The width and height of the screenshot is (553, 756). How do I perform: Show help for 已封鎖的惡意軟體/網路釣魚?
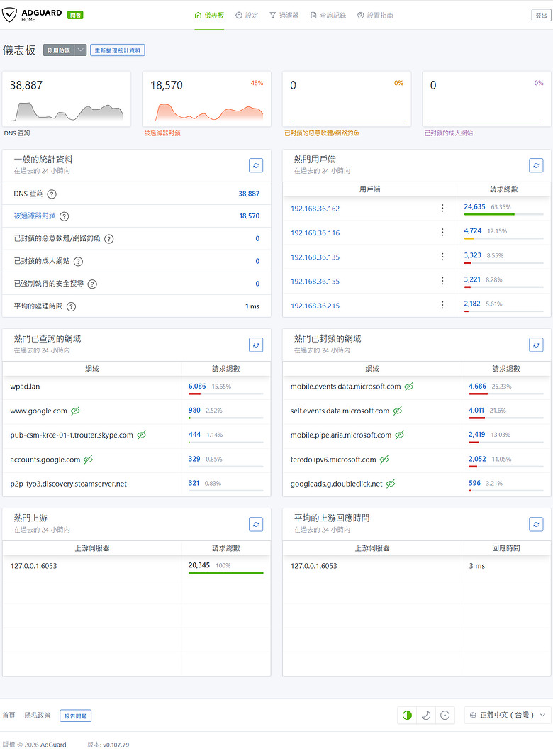point(109,239)
